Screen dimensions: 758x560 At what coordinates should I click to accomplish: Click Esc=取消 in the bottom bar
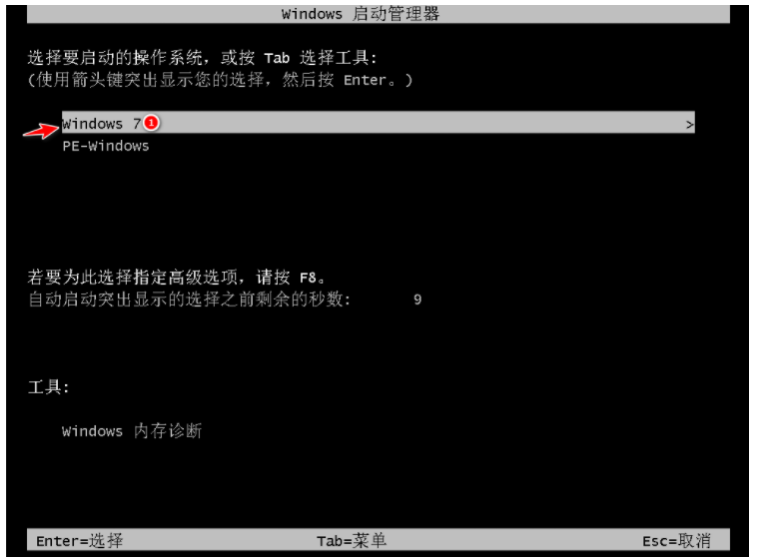[x=676, y=541]
